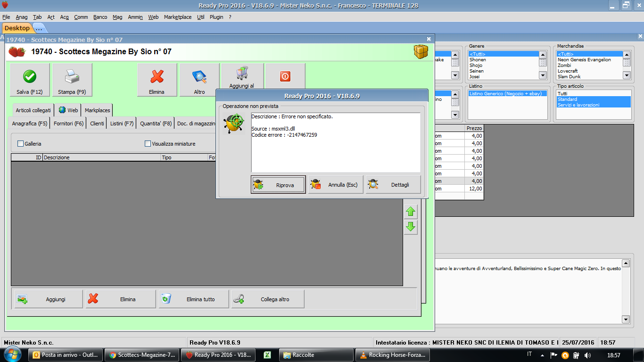Switch to the Listini (F7) tab
The width and height of the screenshot is (644, 362).
click(x=122, y=123)
